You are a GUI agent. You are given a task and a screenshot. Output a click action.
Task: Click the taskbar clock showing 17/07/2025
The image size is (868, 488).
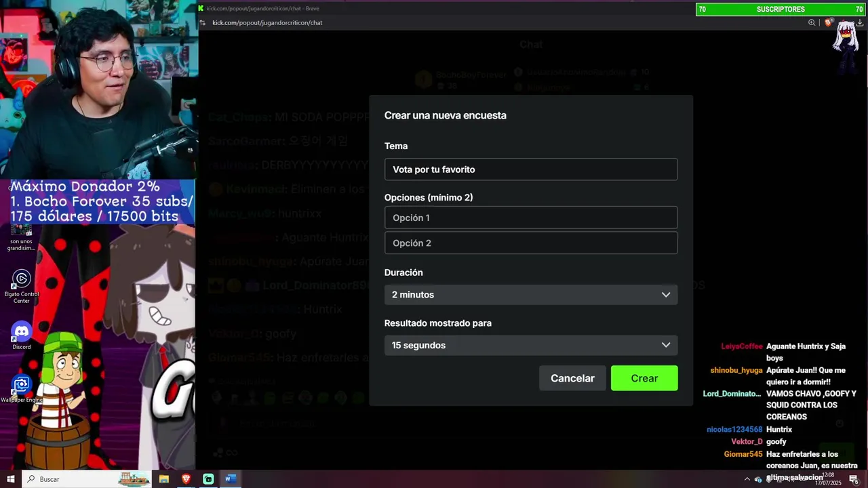pyautogui.click(x=828, y=479)
